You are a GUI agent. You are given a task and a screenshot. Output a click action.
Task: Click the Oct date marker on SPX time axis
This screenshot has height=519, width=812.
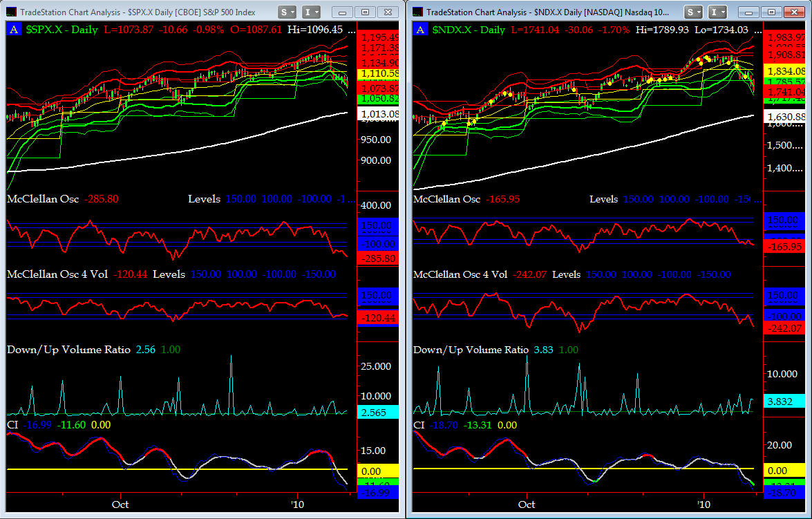click(x=120, y=504)
